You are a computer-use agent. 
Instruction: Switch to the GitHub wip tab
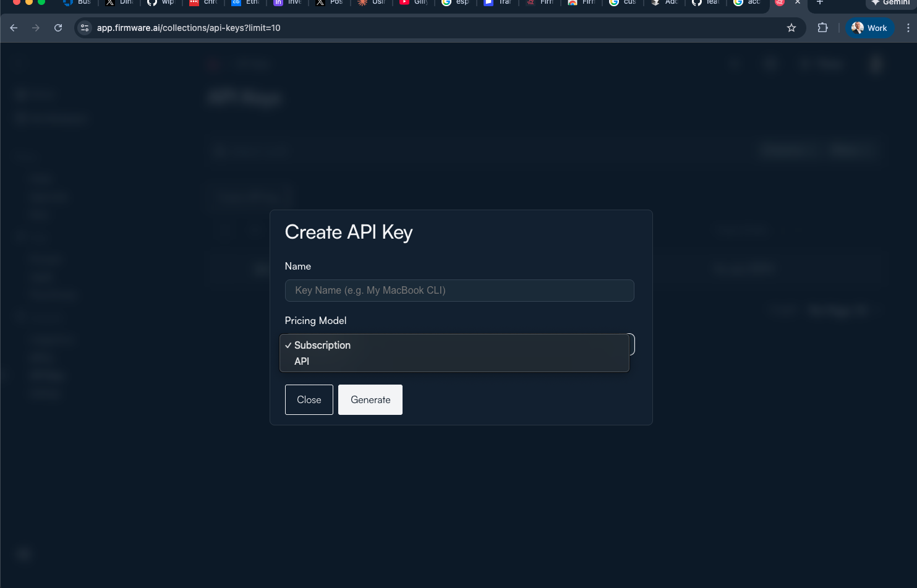tap(161, 3)
